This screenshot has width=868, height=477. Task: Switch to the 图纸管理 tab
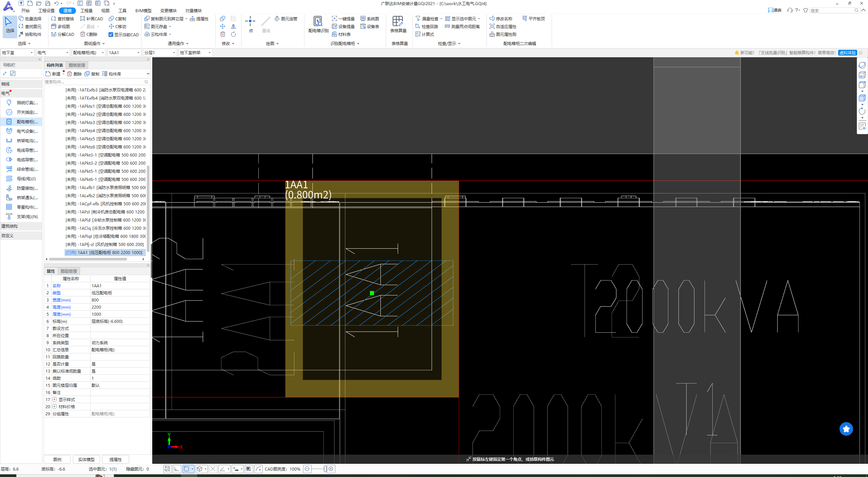[77, 65]
